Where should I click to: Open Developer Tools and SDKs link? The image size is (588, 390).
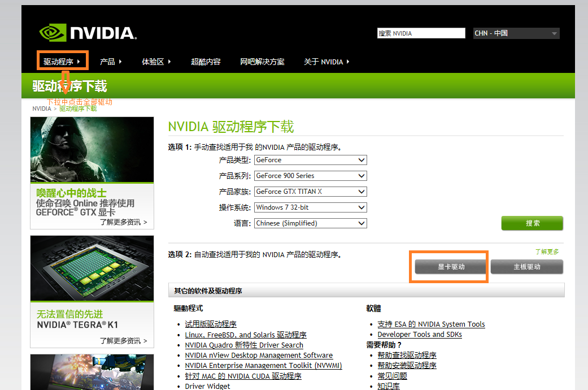(420, 334)
